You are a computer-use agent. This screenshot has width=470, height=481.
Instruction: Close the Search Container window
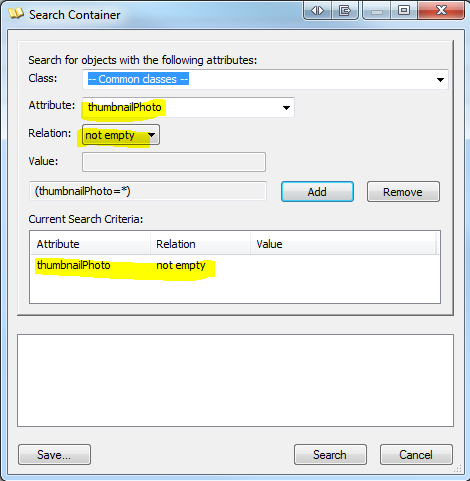(x=441, y=11)
